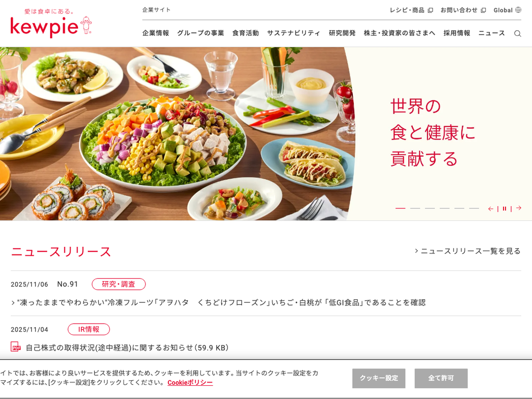Click 全て許可 cookie button
The width and height of the screenshot is (532, 399).
pos(441,378)
